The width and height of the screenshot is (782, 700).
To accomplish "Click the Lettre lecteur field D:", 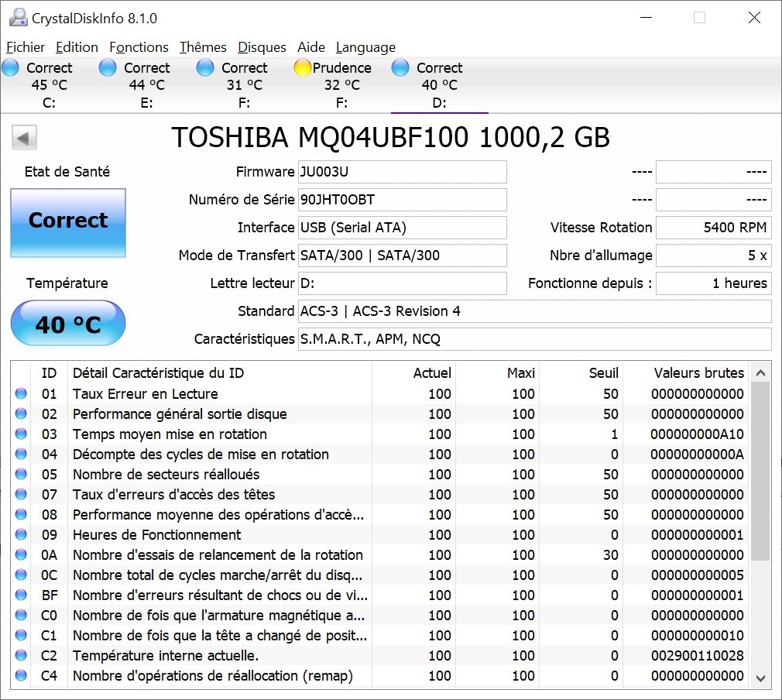I will pyautogui.click(x=402, y=283).
